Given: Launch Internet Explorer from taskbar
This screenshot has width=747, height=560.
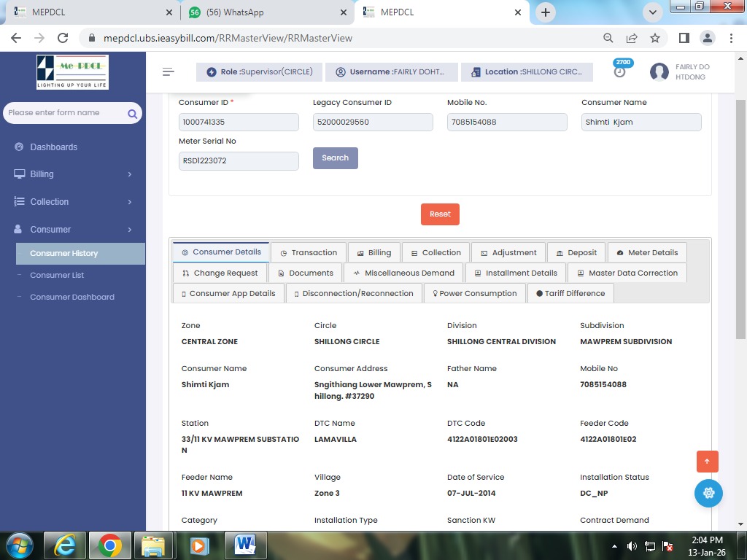Looking at the screenshot, I should [x=65, y=545].
